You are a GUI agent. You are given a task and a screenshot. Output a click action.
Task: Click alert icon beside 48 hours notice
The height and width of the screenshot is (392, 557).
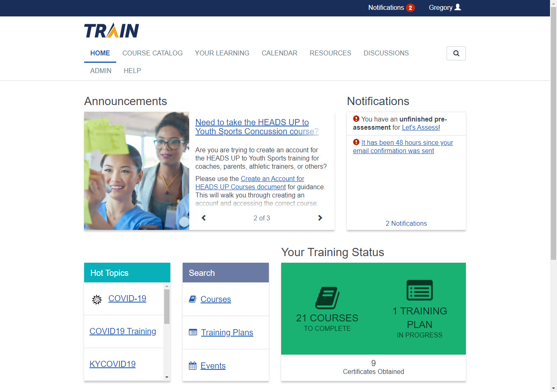click(x=356, y=142)
